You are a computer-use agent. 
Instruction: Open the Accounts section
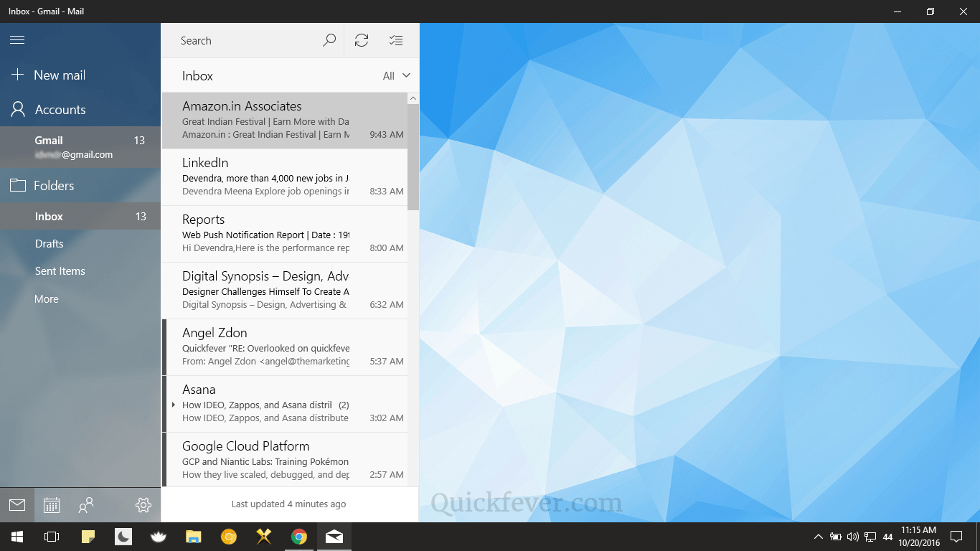click(x=80, y=110)
